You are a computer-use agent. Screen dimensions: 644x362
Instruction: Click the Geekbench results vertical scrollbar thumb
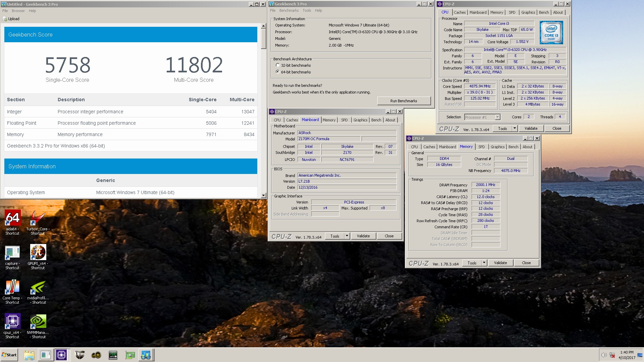click(263, 39)
